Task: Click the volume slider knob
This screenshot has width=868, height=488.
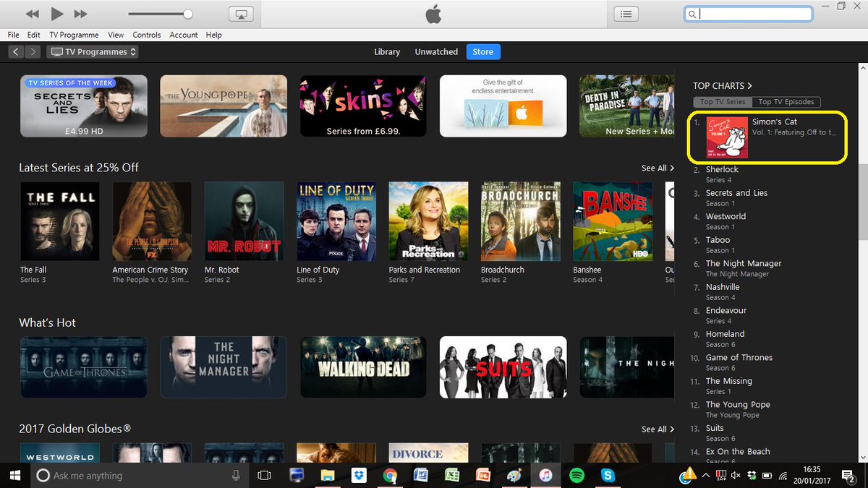Action: pyautogui.click(x=188, y=14)
